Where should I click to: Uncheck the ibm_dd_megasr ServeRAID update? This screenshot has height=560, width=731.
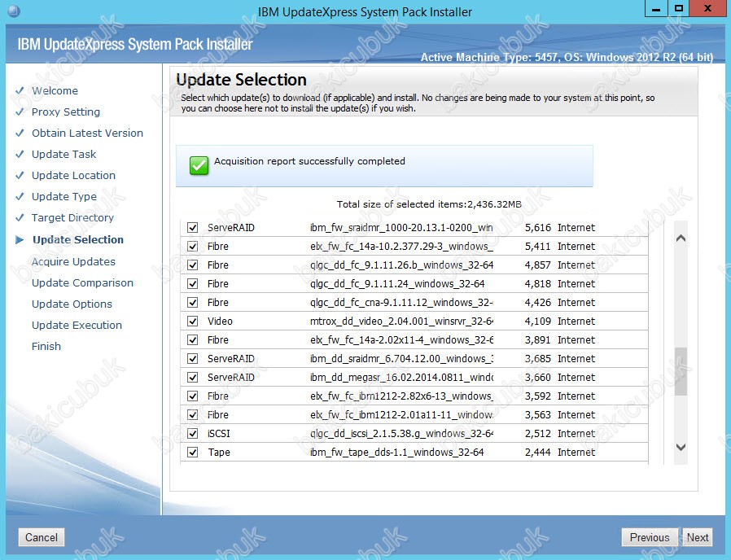pyautogui.click(x=193, y=377)
